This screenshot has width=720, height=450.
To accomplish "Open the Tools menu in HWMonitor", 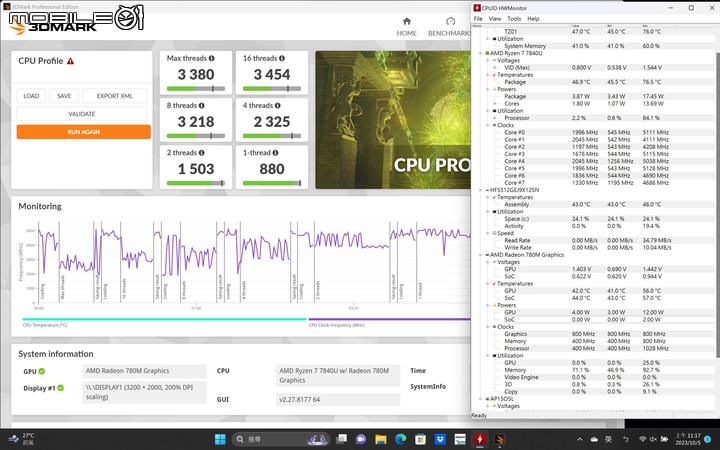I will click(514, 19).
